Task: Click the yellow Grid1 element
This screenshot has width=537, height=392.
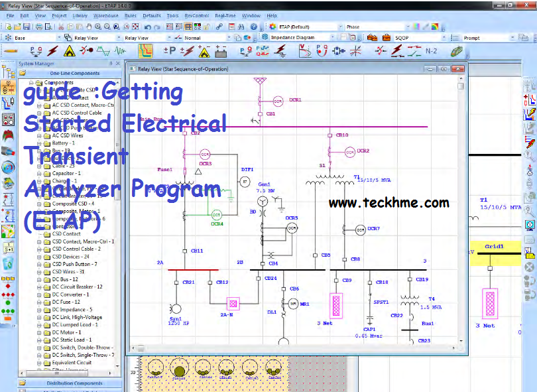Action: (495, 253)
